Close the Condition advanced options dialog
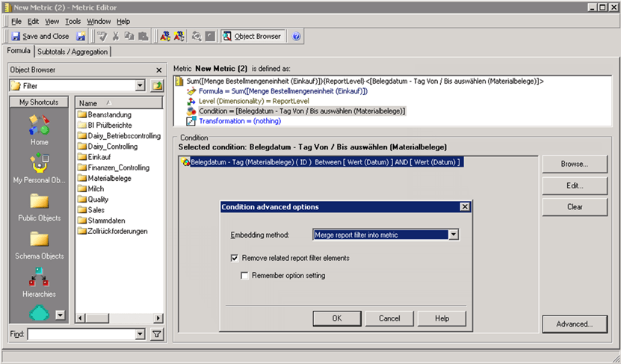 (465, 207)
